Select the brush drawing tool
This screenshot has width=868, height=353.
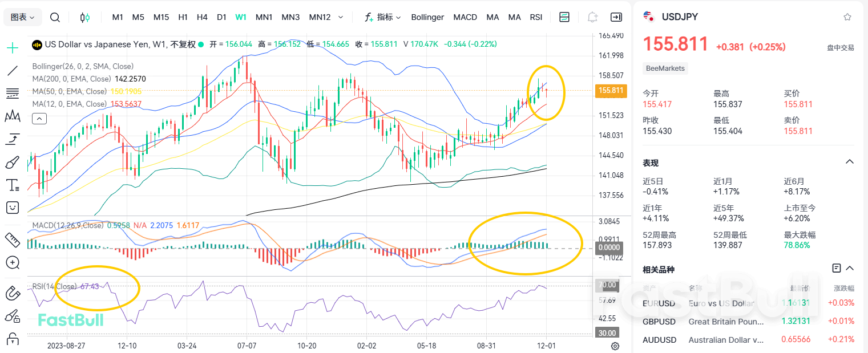click(x=12, y=162)
